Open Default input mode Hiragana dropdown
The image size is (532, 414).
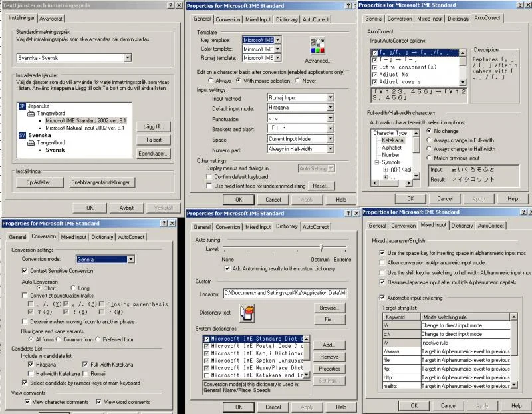[330, 108]
